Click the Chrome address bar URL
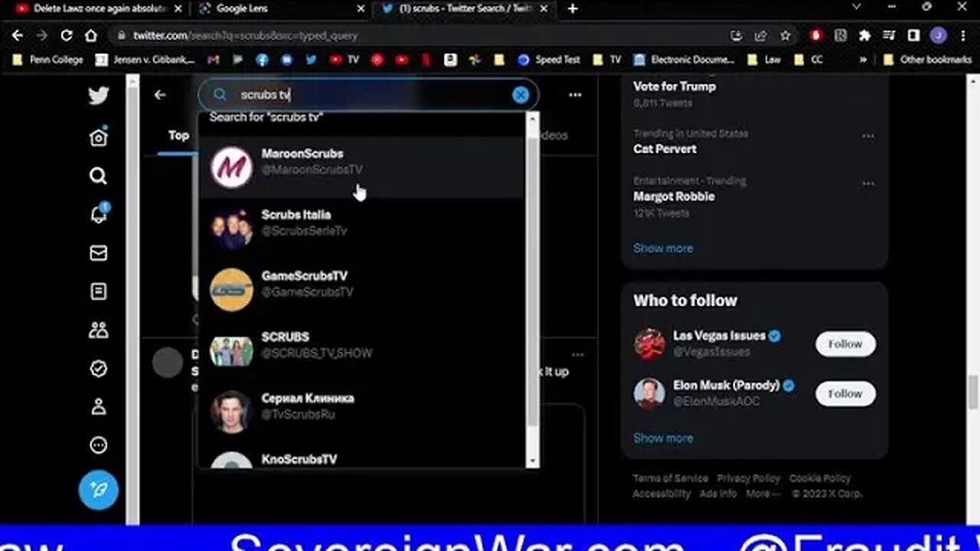This screenshot has height=551, width=980. (245, 35)
